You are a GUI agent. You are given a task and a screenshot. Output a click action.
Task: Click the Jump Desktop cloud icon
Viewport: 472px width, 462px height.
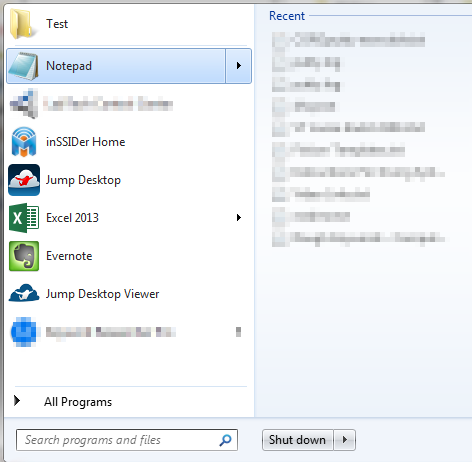pyautogui.click(x=24, y=180)
